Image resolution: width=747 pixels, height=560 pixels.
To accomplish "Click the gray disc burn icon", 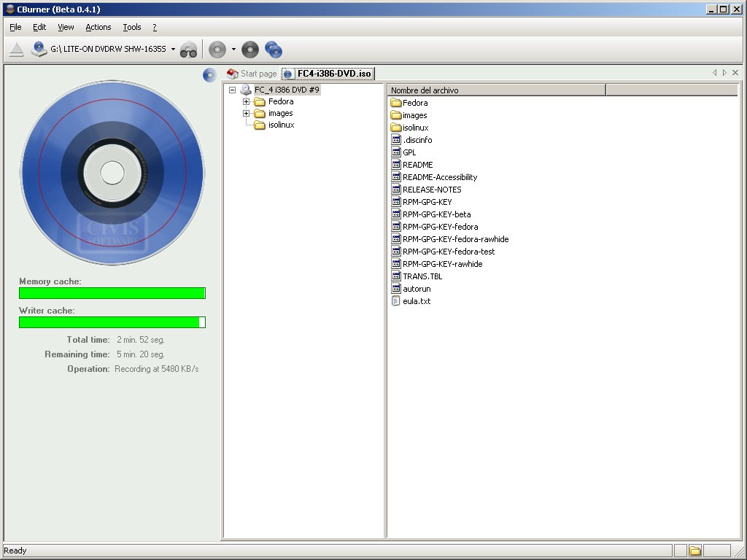I will [217, 50].
